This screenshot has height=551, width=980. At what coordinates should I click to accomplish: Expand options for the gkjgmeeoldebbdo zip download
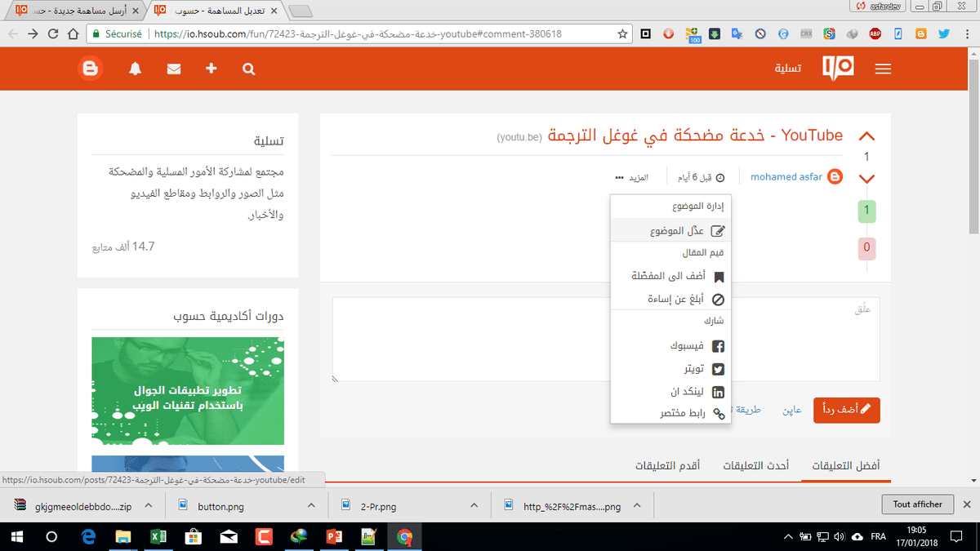[x=149, y=506]
